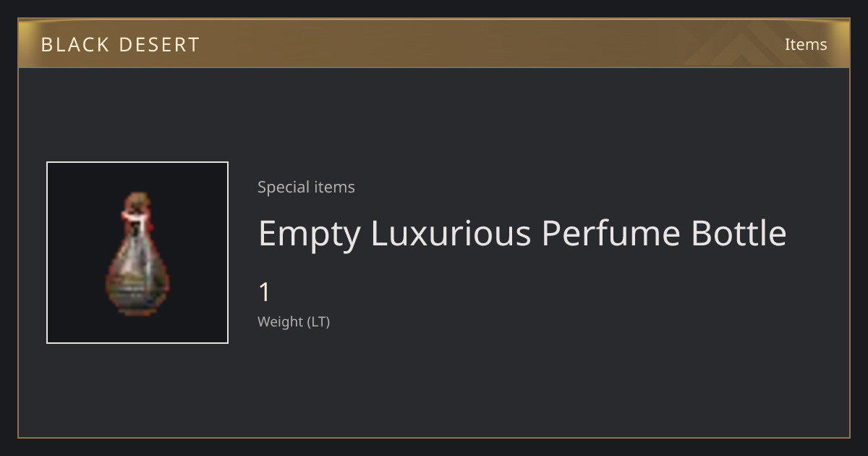Screen dimensions: 868x456
Task: Click the round base of the bottle icon
Action: (x=137, y=293)
